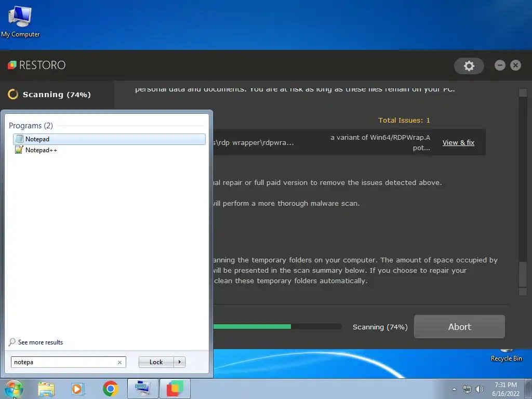Viewport: 532px width, 399px height.
Task: Click the Lock button
Action: [156, 362]
